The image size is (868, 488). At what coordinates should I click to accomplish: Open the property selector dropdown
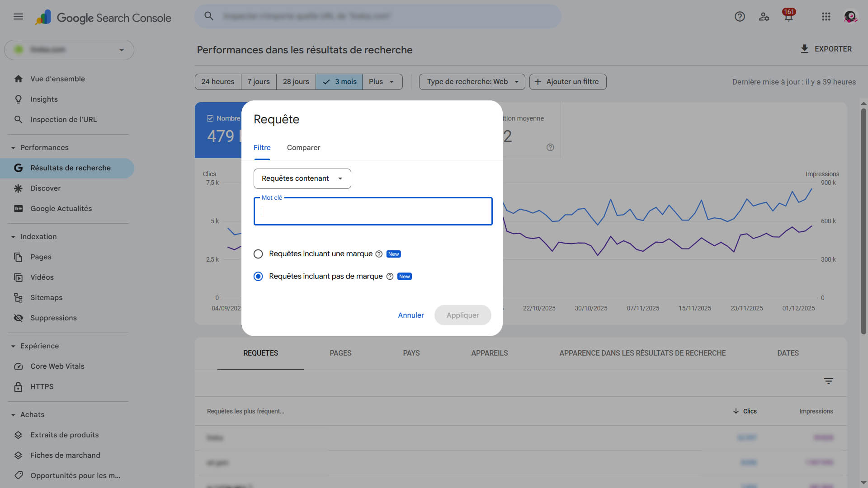point(69,50)
